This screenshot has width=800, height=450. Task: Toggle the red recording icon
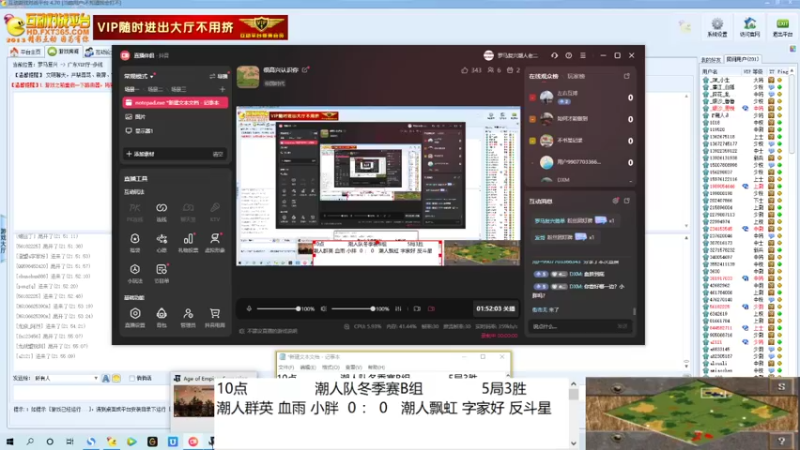(431, 309)
